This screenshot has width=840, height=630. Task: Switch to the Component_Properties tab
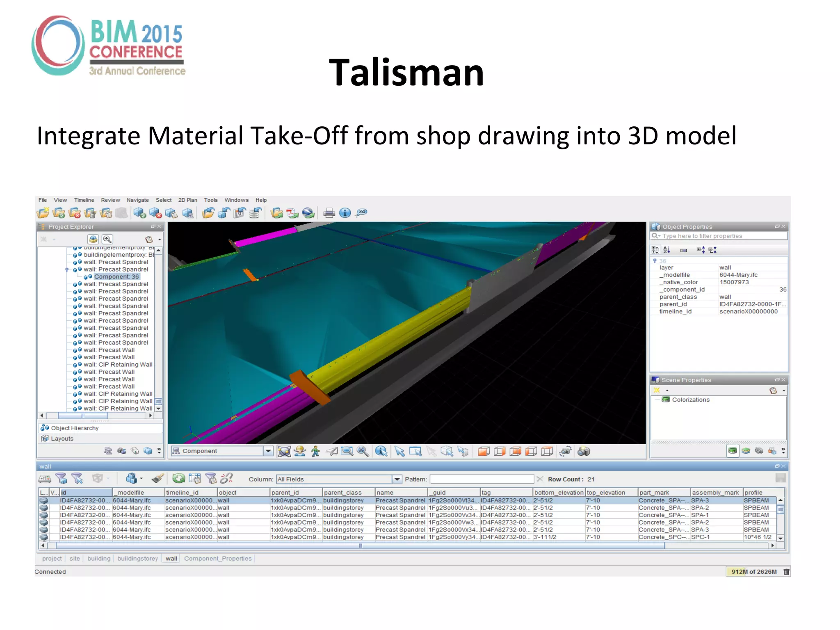coord(218,559)
